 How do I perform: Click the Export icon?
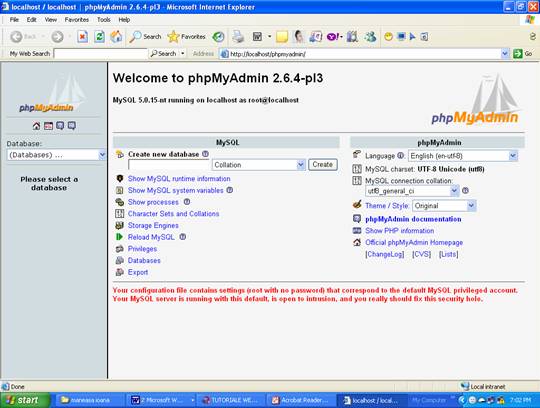[x=120, y=272]
